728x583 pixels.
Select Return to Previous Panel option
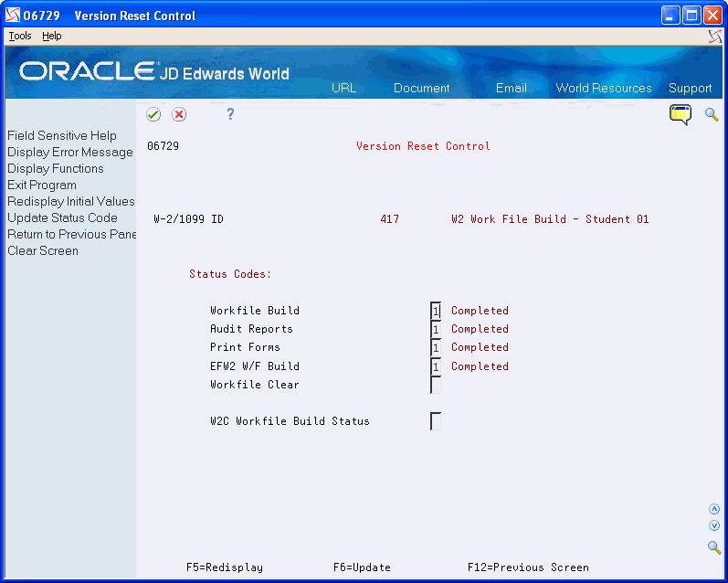[71, 234]
